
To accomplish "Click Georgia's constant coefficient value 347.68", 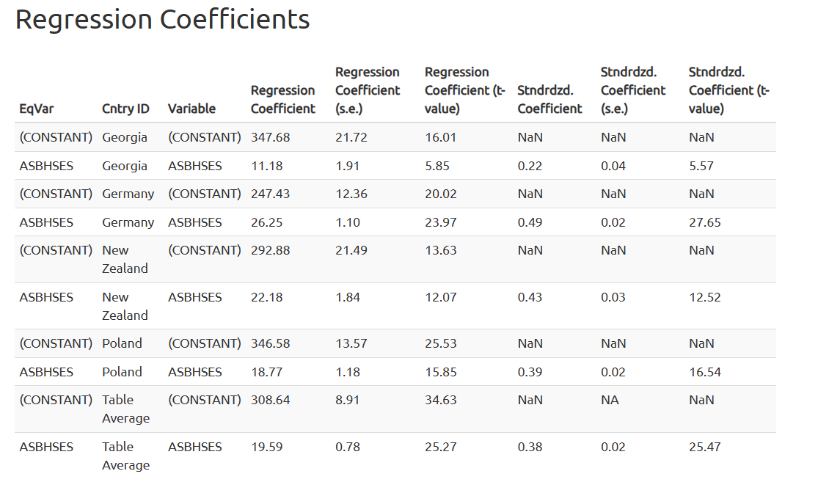I will click(x=270, y=137).
